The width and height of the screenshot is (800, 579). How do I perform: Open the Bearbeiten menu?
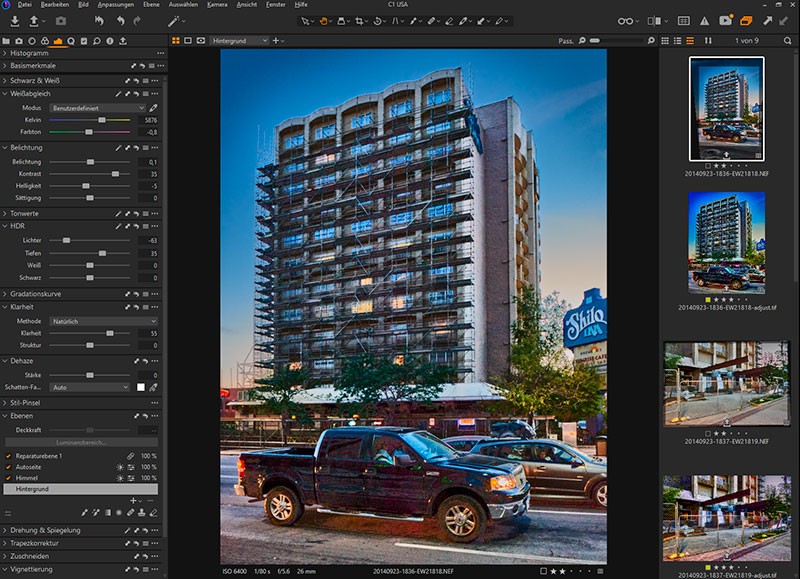click(x=55, y=5)
